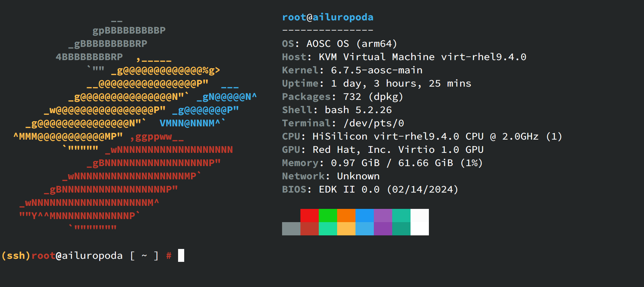Click the bright green color block
644x287 pixels.
(x=328, y=215)
